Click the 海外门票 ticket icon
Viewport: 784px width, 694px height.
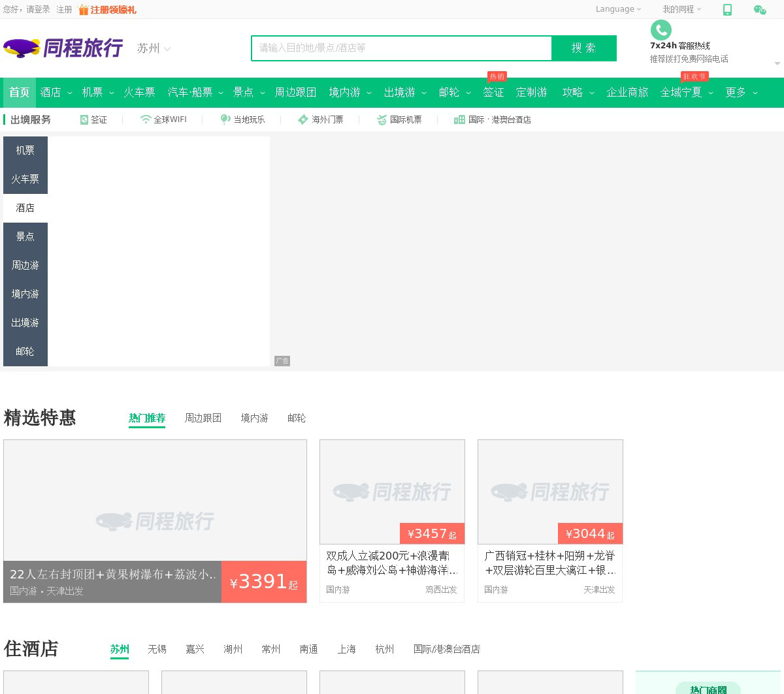(303, 119)
